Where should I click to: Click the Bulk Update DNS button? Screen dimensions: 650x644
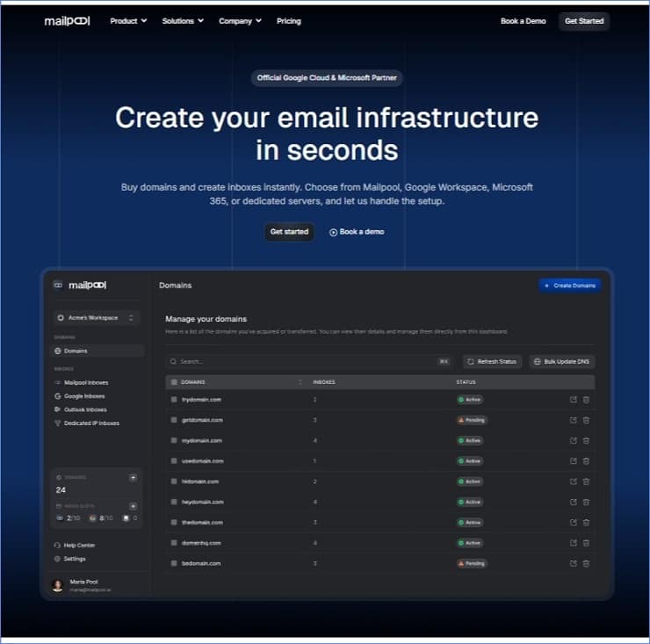pyautogui.click(x=562, y=362)
